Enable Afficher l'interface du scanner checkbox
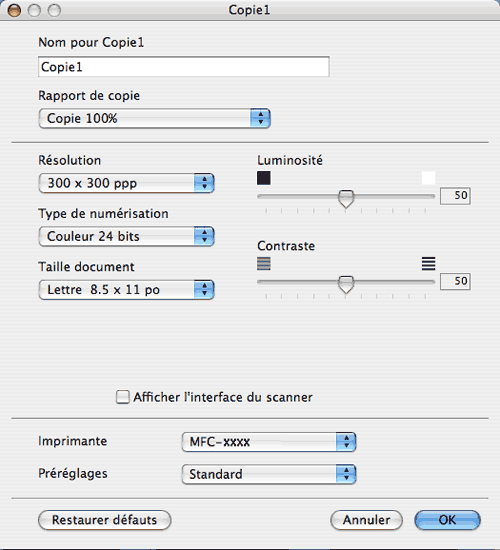The height and width of the screenshot is (550, 500). click(122, 397)
